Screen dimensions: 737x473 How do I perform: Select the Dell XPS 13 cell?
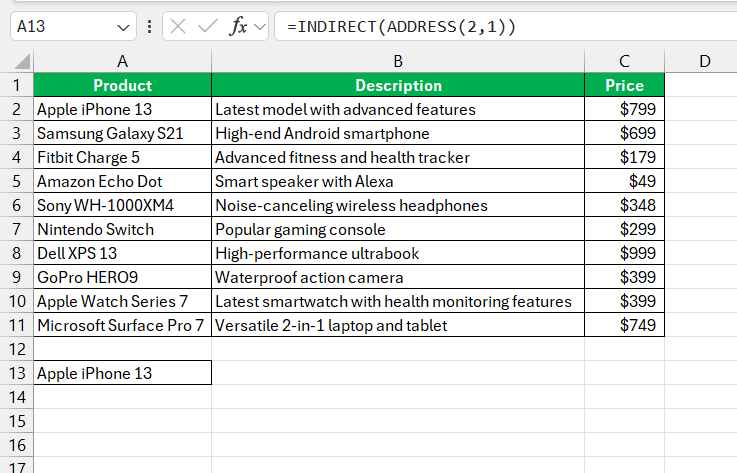click(x=122, y=253)
